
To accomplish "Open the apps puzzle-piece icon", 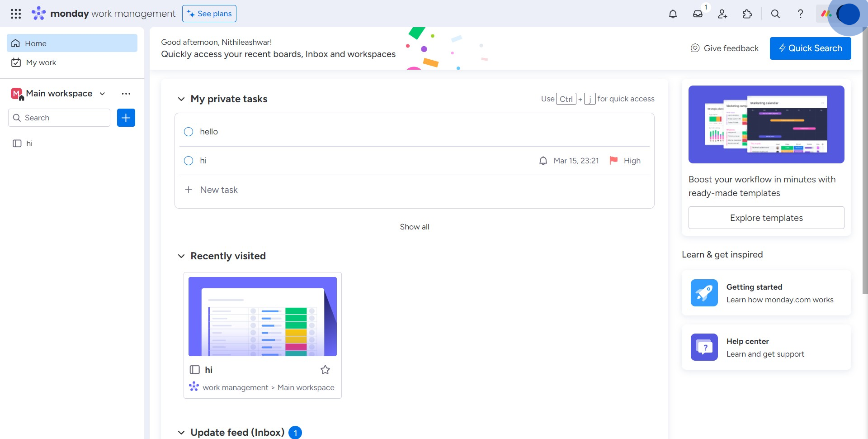I will pos(747,14).
